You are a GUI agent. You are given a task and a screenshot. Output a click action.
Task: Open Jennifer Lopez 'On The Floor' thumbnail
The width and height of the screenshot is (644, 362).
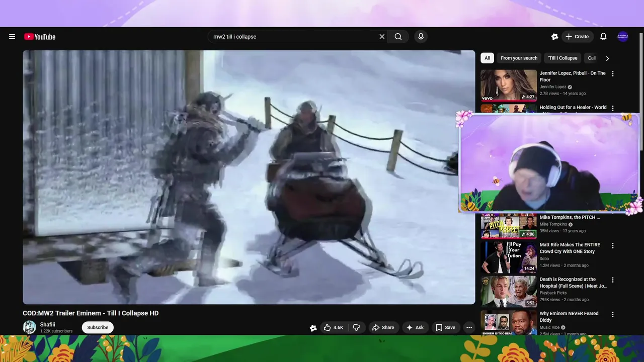509,85
